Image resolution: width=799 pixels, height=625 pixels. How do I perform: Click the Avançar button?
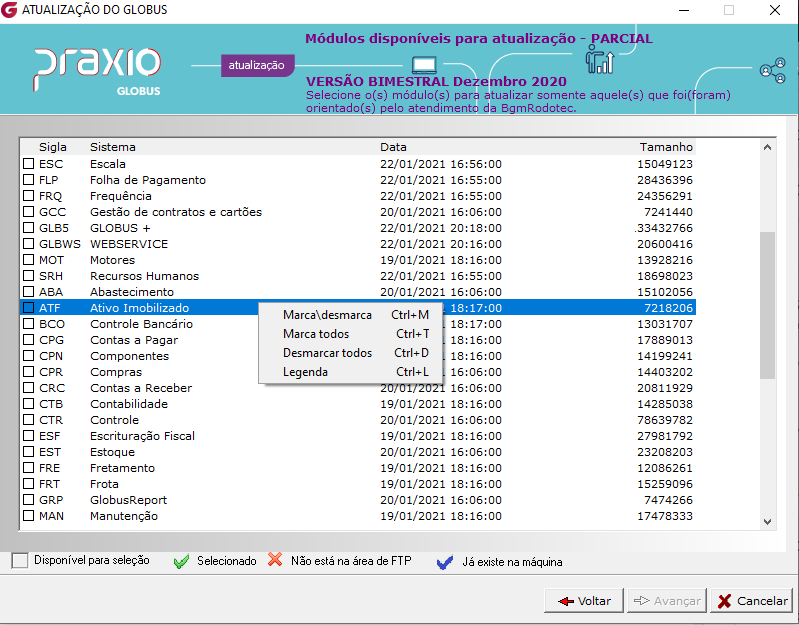coord(667,601)
